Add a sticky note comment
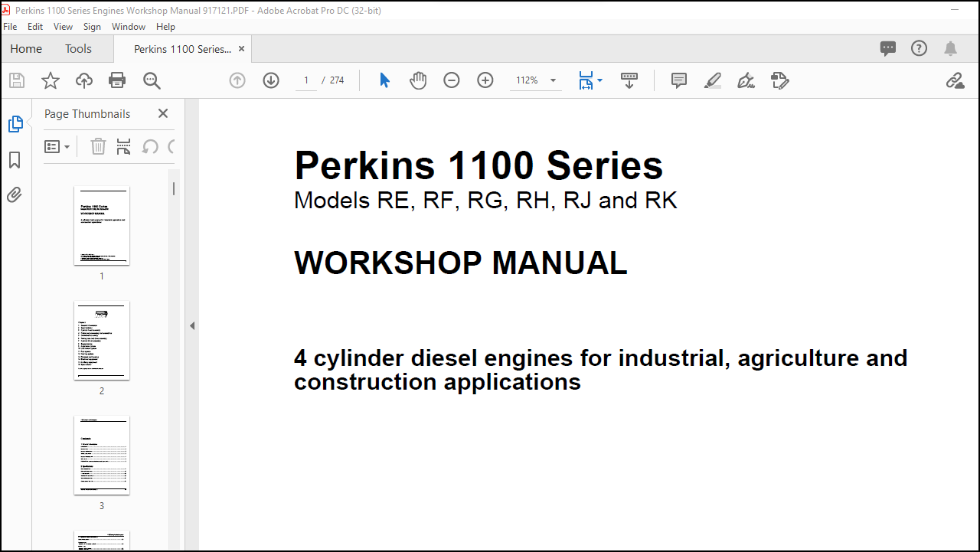The image size is (980, 552). pyautogui.click(x=679, y=80)
